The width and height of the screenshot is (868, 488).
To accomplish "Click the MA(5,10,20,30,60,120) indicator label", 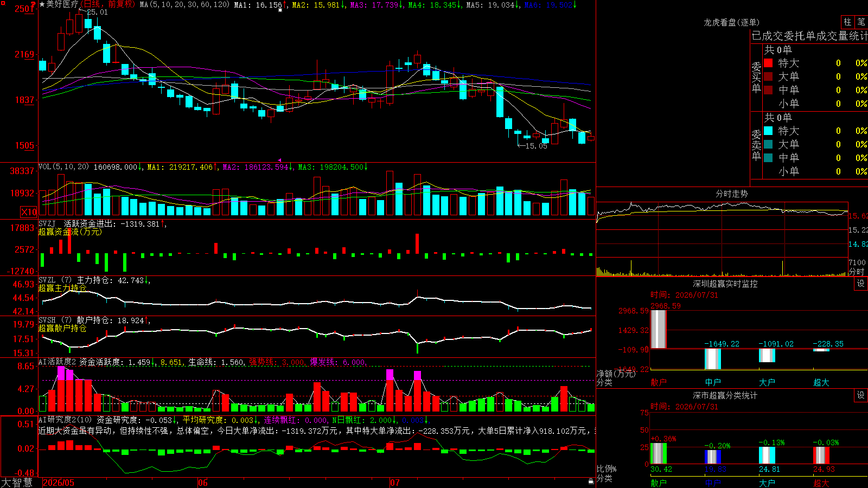I will pyautogui.click(x=184, y=4).
